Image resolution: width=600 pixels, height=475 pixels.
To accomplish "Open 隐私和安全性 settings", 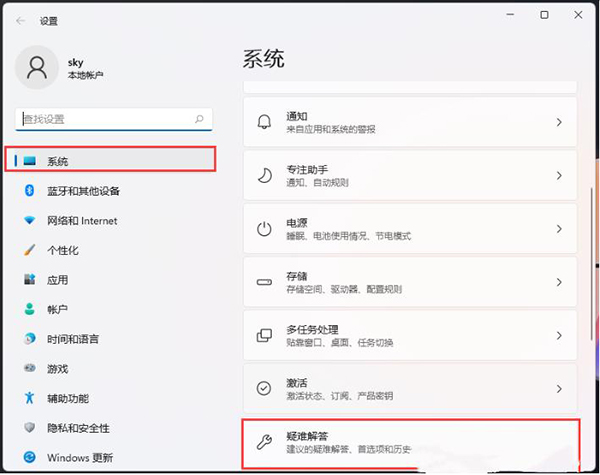I will [x=78, y=428].
